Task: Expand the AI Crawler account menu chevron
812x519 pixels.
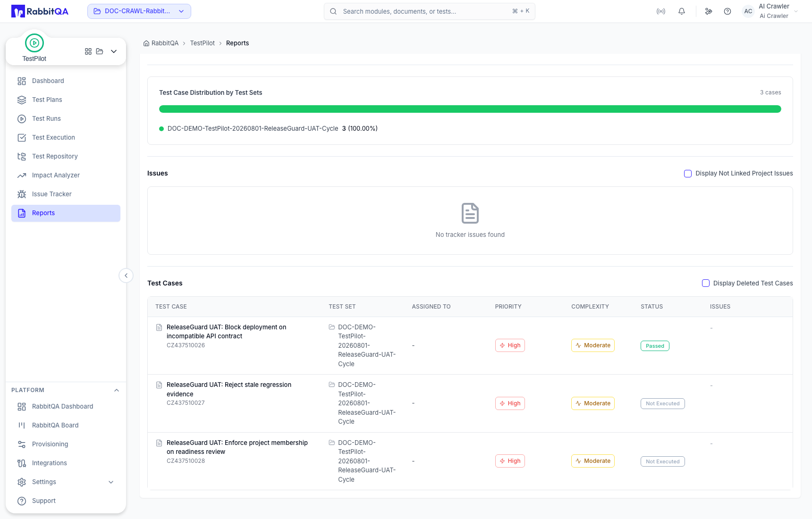Action: point(796,11)
